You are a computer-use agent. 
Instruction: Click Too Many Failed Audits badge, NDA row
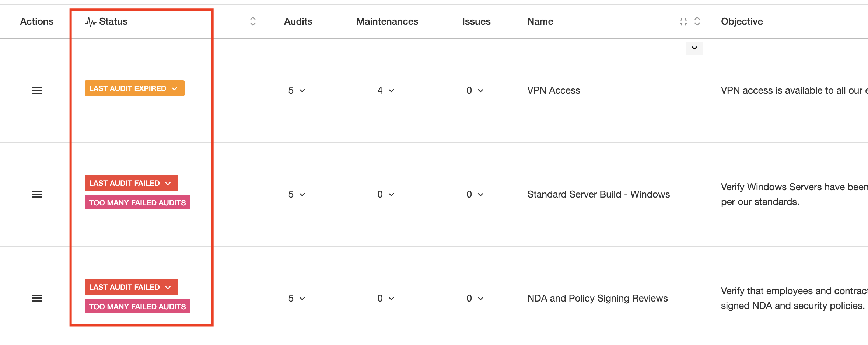click(x=137, y=306)
